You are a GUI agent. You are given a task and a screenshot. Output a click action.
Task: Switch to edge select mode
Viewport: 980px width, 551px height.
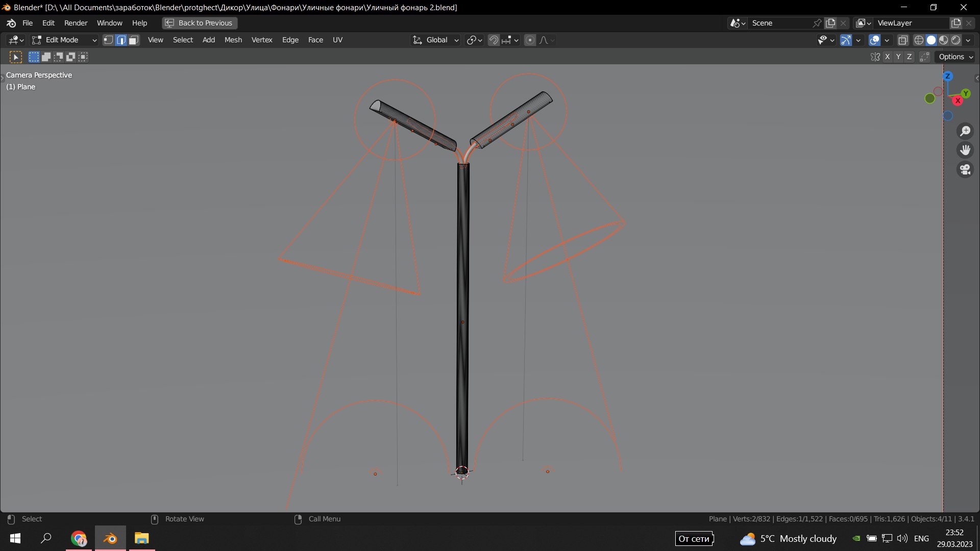121,40
